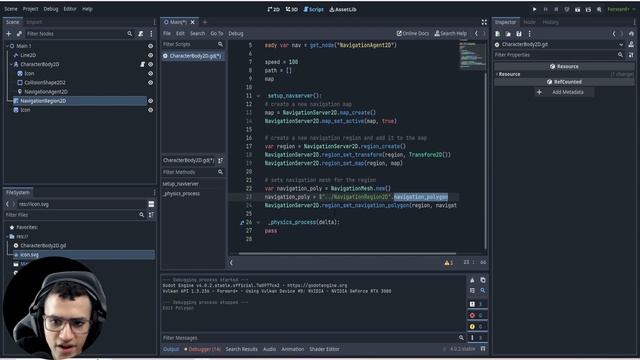640x360 pixels.
Task: Toggle visibility of CollisionShape2D2 node
Action: pyautogui.click(x=151, y=82)
